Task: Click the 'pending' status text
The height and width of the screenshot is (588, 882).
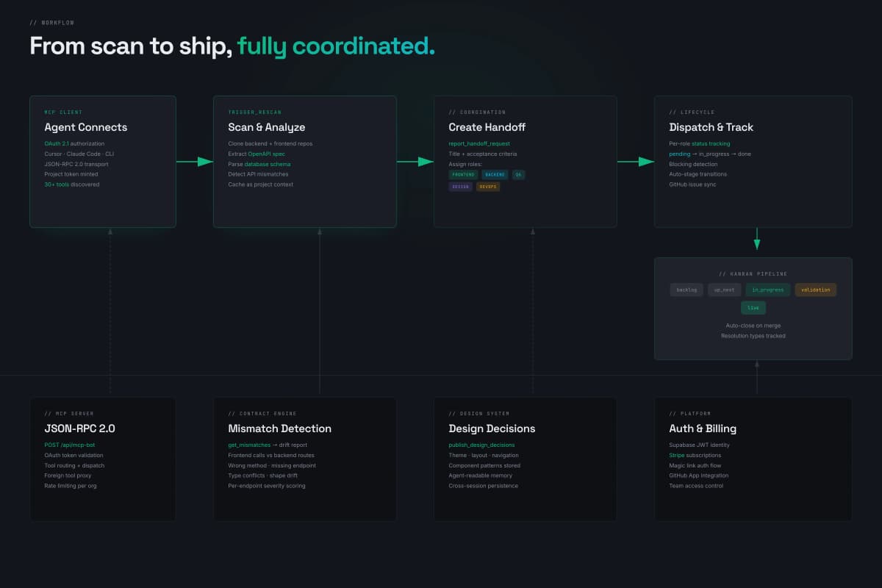Action: (x=680, y=154)
